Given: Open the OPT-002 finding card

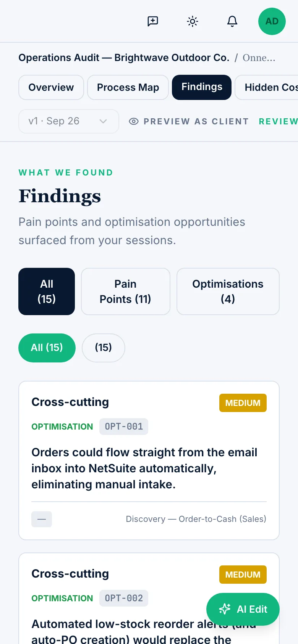Looking at the screenshot, I should pos(149,598).
